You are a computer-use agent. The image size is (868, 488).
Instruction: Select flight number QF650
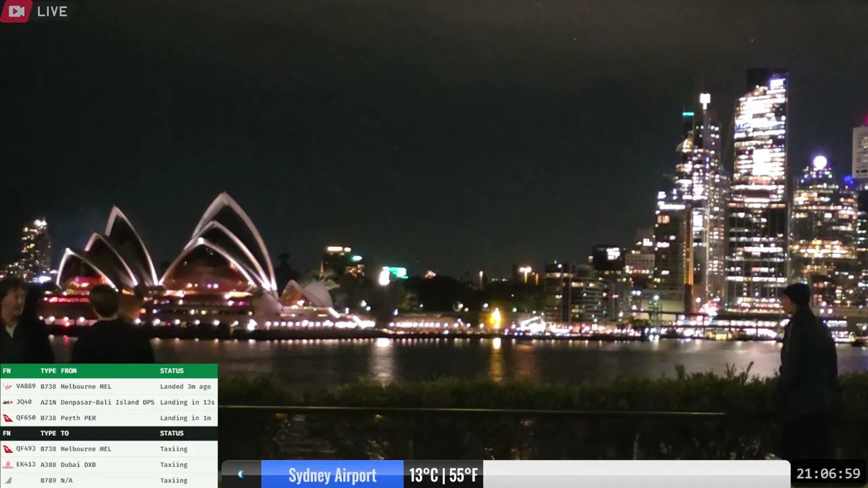coord(26,418)
